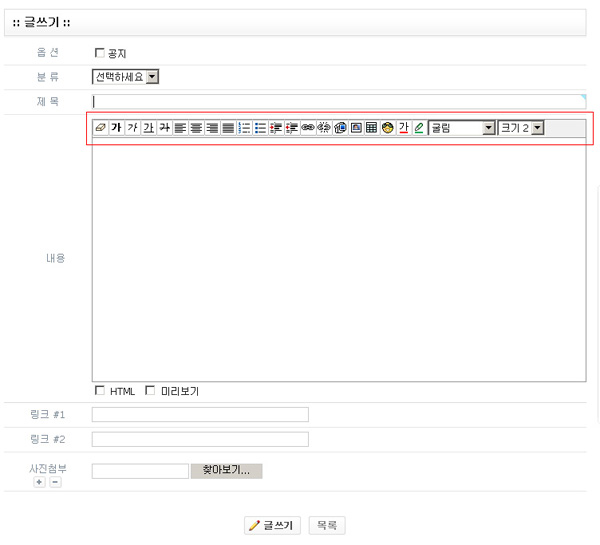Viewport: 600px width, 545px height.
Task: Open the 선택하세요 category dropdown
Action: coord(125,77)
